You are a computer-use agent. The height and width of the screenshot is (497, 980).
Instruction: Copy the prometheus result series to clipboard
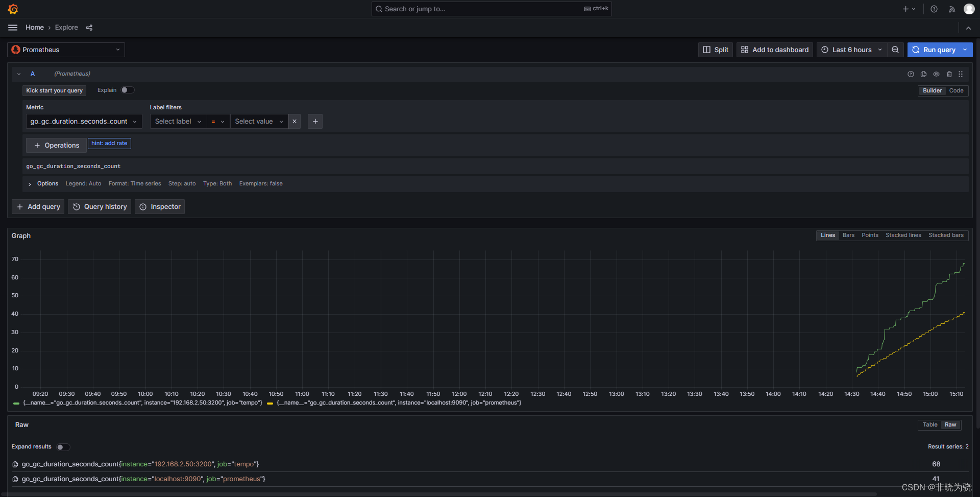15,479
